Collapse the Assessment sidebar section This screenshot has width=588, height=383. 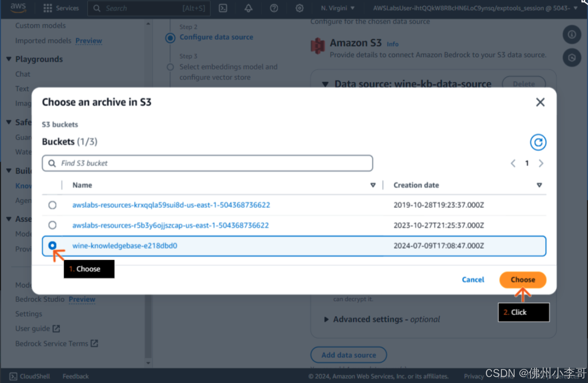[x=9, y=219]
